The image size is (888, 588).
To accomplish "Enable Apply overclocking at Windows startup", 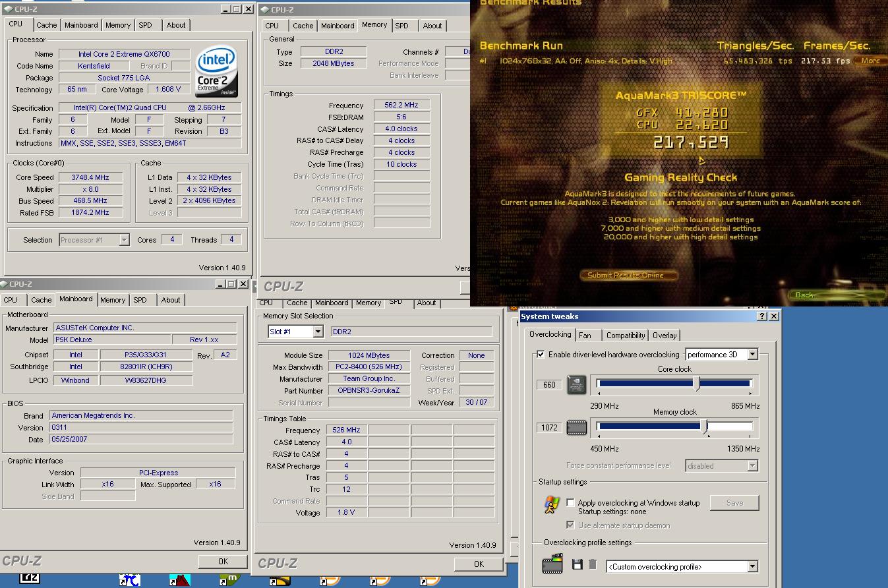I will 570,503.
